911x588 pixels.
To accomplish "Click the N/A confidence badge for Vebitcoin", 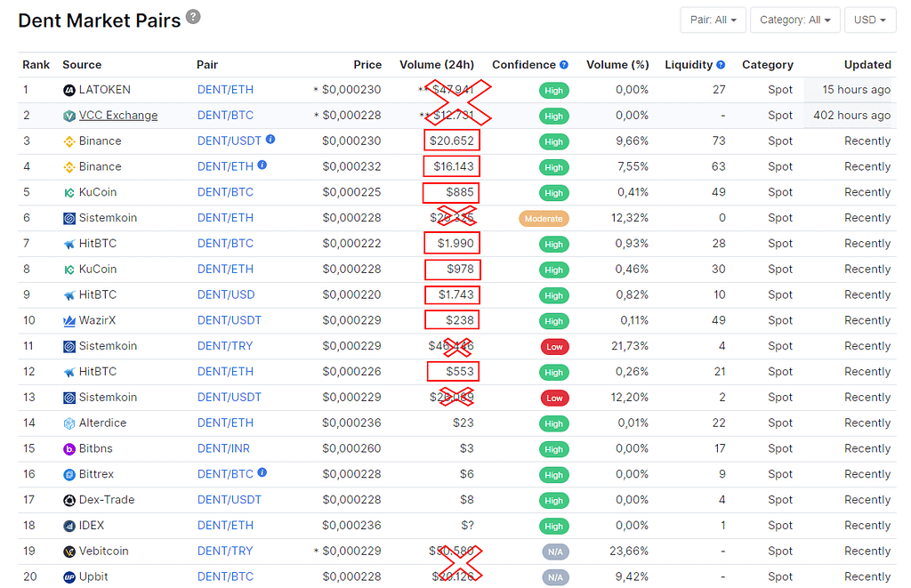I will tap(555, 552).
